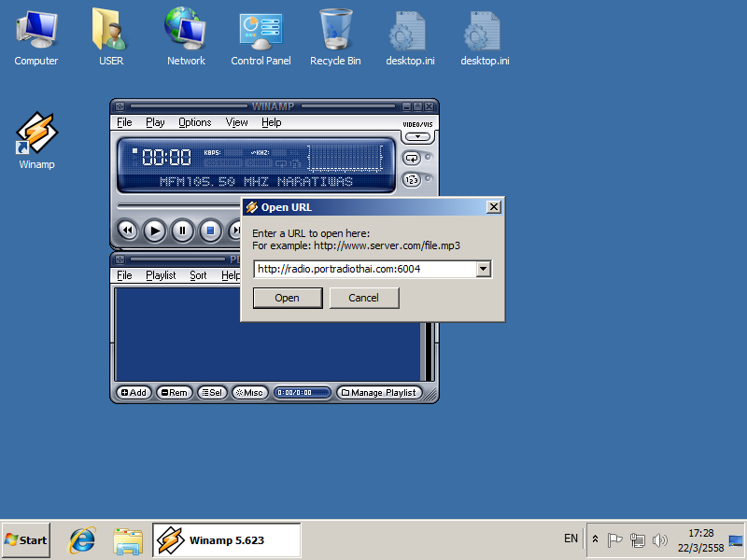Viewport: 747px width, 560px height.
Task: Click the network tray icon
Action: point(638,540)
